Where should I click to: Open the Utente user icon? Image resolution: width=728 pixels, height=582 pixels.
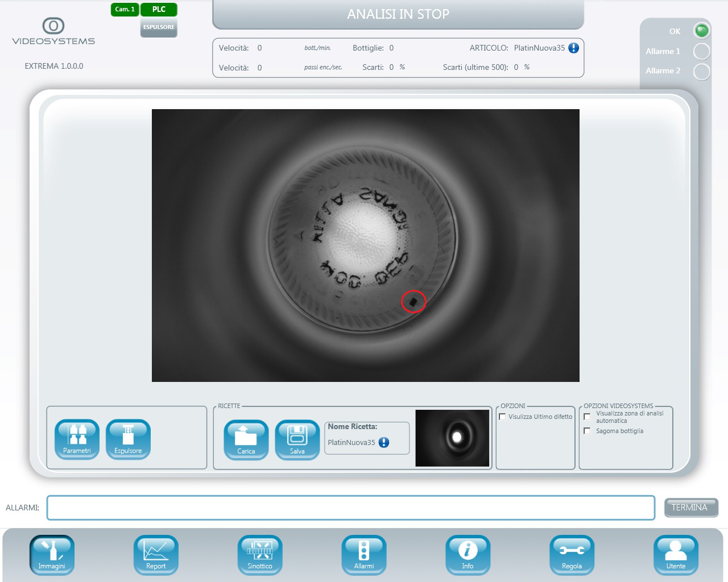tap(676, 555)
